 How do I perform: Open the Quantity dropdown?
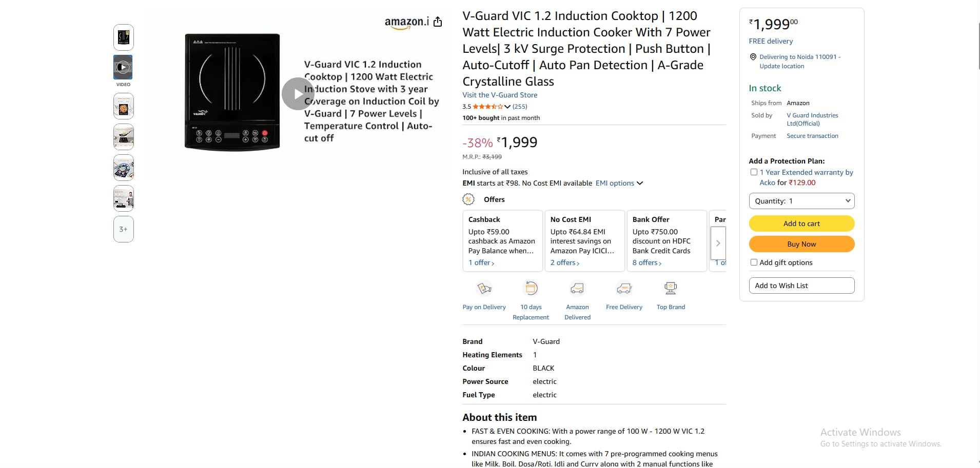click(x=801, y=201)
